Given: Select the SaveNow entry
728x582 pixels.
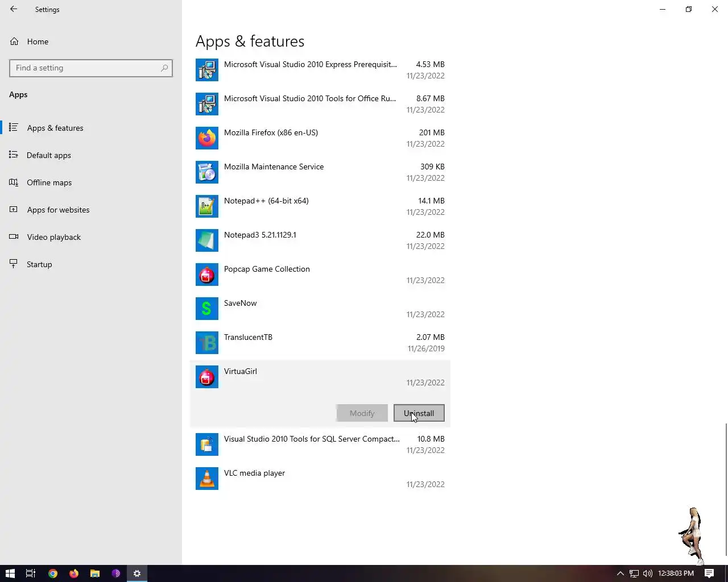Looking at the screenshot, I should 320,309.
